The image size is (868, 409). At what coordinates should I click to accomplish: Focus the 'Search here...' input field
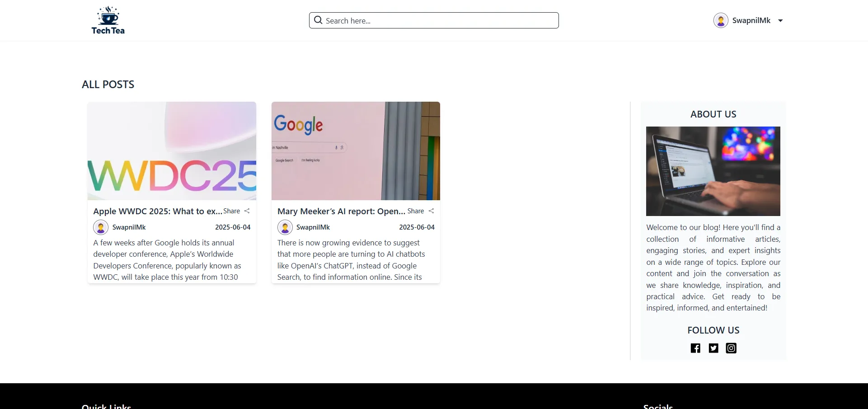click(x=434, y=20)
